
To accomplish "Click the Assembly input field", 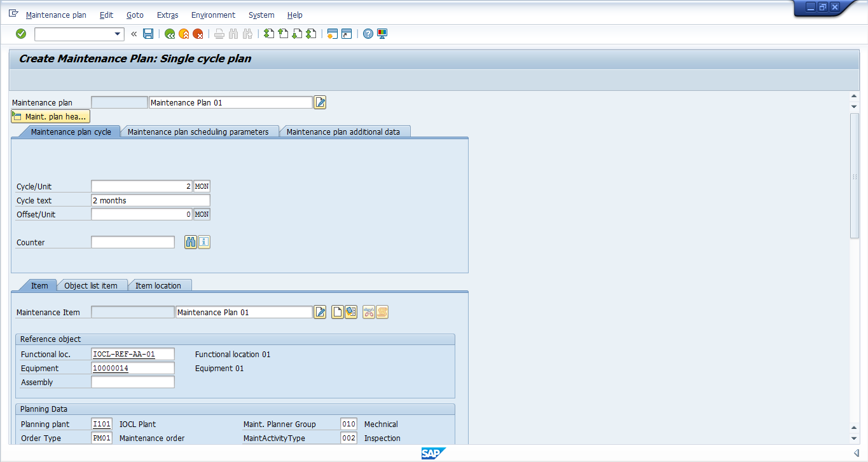I will coord(133,382).
